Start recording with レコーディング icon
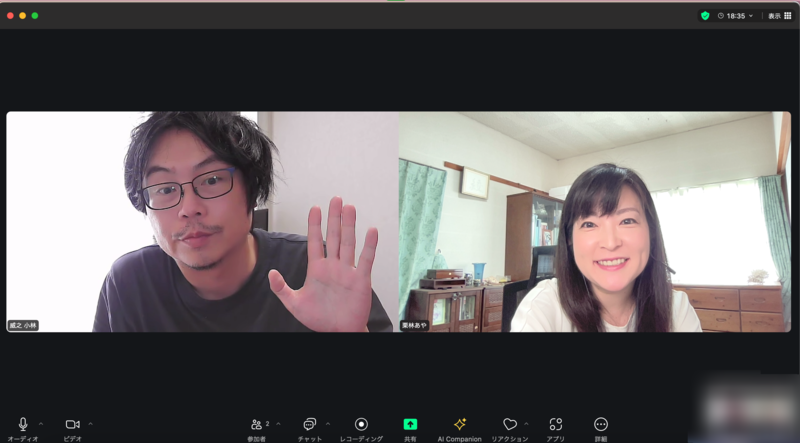The width and height of the screenshot is (800, 443). pyautogui.click(x=361, y=425)
